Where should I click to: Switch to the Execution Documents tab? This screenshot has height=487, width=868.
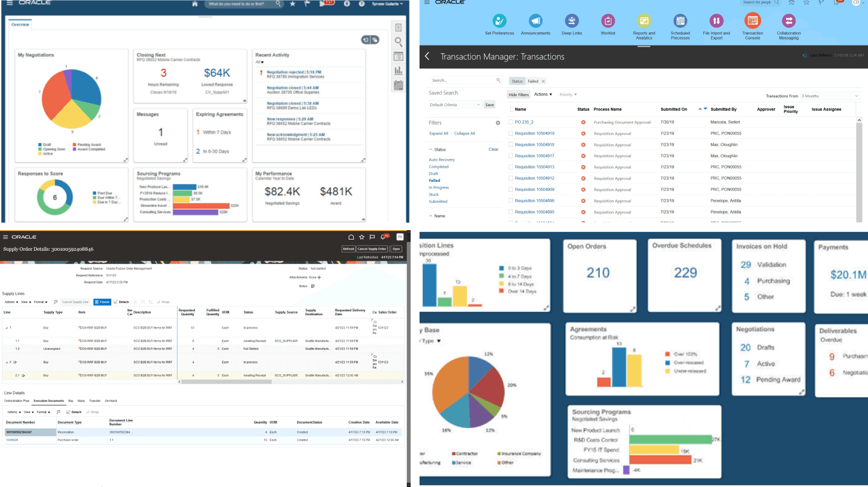(x=48, y=401)
